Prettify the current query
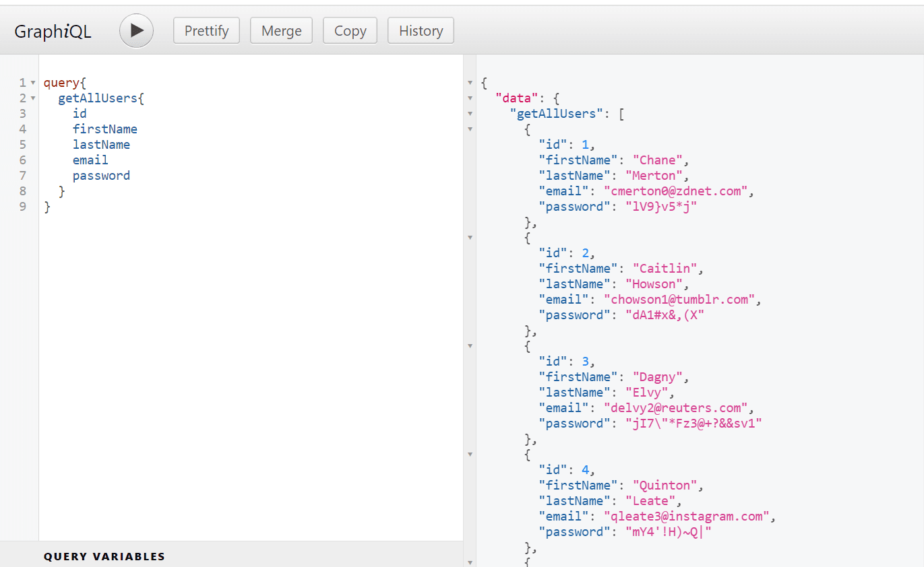 pyautogui.click(x=206, y=30)
